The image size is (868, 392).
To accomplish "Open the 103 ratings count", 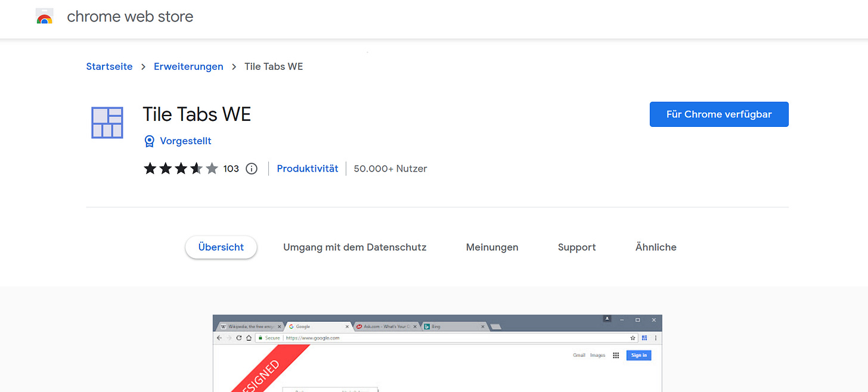I will [x=231, y=169].
